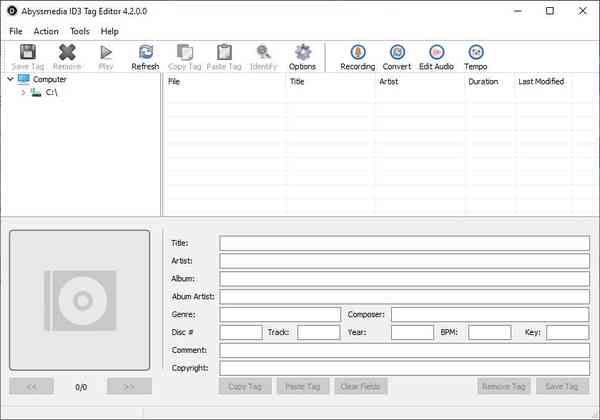Click the Paste Tag clipboard toolbar icon
Image resolution: width=600 pixels, height=420 pixels.
click(224, 52)
